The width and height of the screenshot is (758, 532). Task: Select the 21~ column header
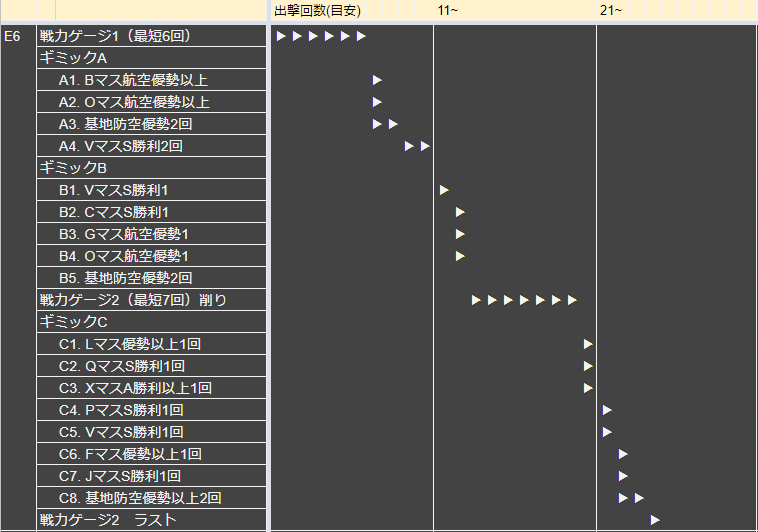[x=611, y=10]
